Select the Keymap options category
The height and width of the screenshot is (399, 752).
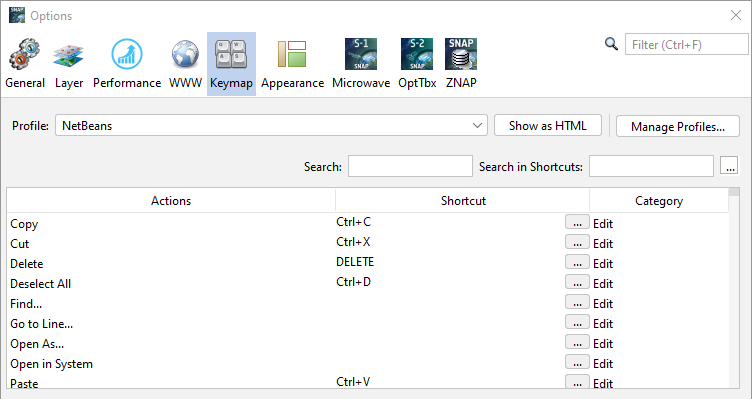click(231, 64)
